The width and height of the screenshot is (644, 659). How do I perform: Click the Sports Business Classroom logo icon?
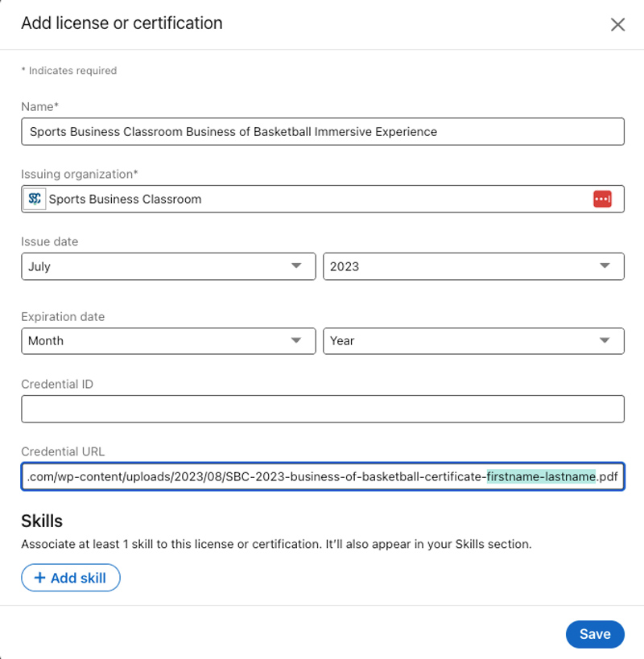35,199
